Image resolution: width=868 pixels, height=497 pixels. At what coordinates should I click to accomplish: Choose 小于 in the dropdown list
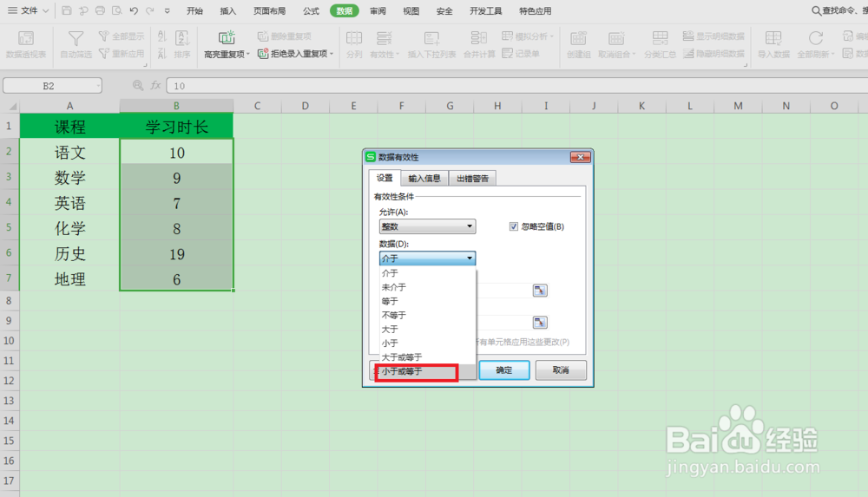pos(427,343)
